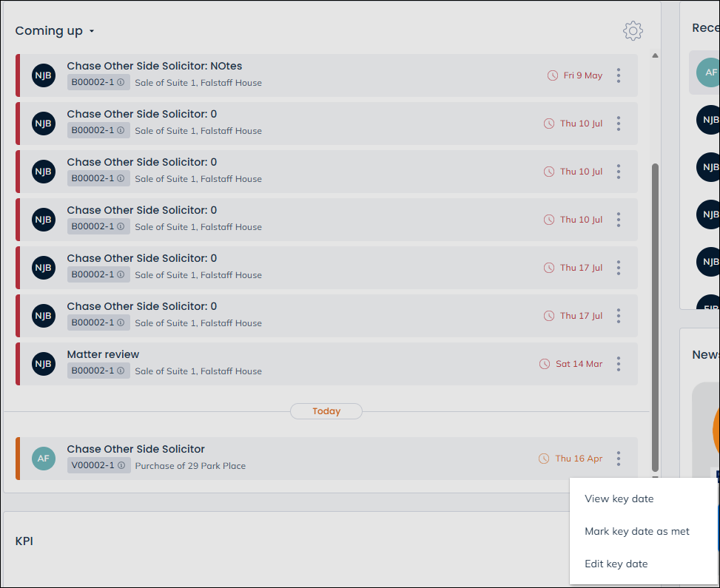
Task: Open the Matter review task title
Action: coord(103,354)
